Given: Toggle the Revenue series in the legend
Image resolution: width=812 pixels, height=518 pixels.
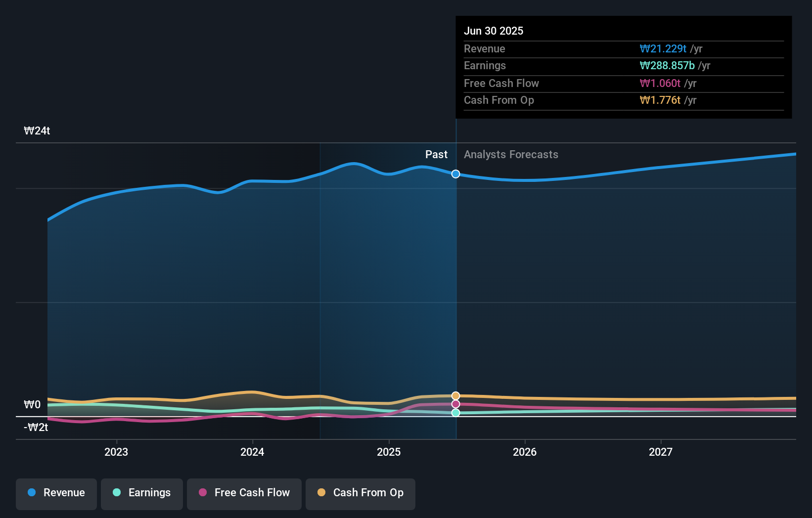Looking at the screenshot, I should (56, 493).
